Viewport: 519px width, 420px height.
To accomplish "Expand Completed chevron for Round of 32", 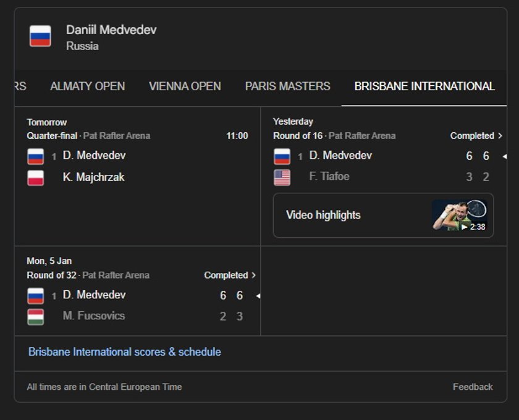I will [253, 275].
